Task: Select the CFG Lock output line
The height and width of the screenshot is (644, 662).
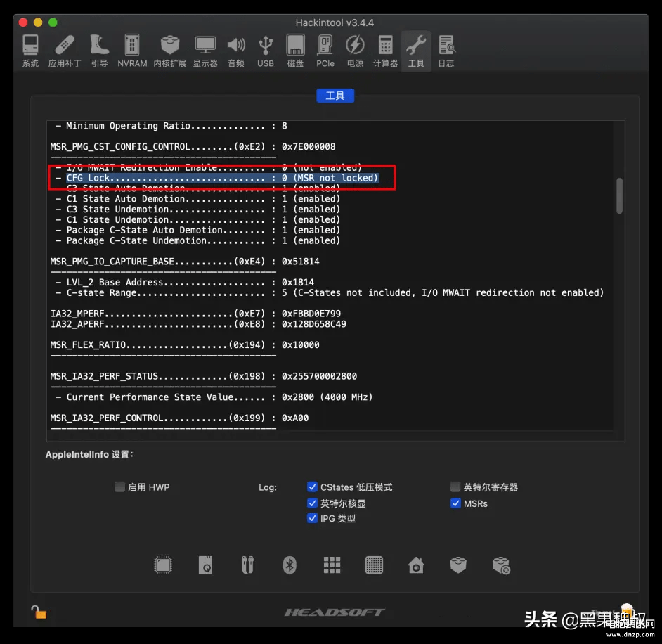Action: tap(217, 178)
